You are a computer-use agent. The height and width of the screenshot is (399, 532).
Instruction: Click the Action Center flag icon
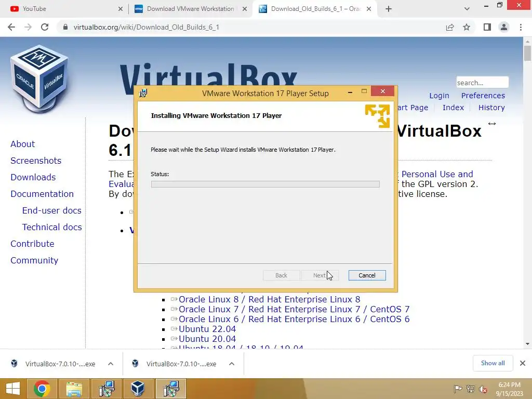pyautogui.click(x=457, y=389)
